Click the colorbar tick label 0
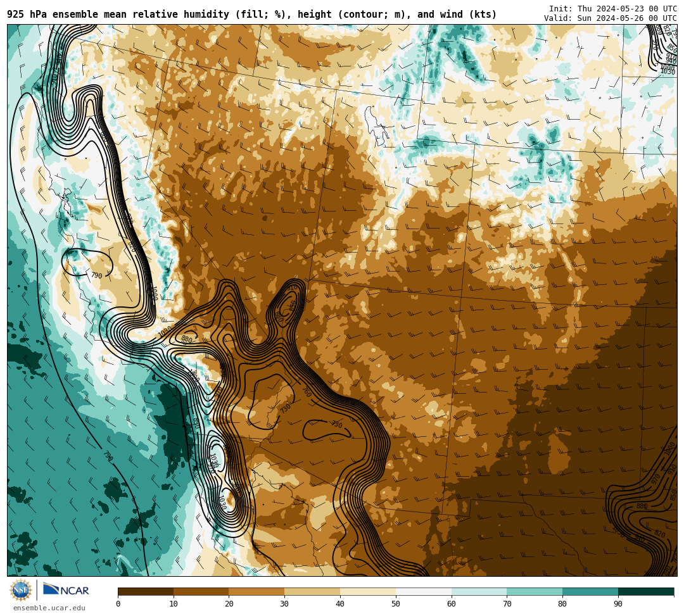This screenshot has width=684, height=616. 118,604
